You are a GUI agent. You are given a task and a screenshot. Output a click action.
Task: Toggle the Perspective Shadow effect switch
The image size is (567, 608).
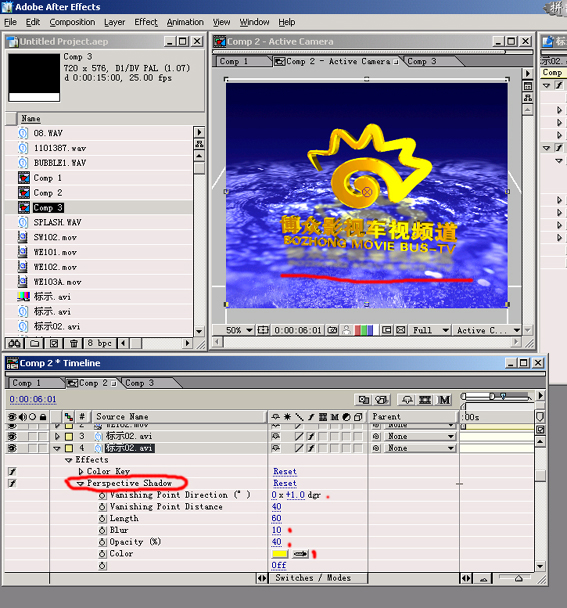12,484
